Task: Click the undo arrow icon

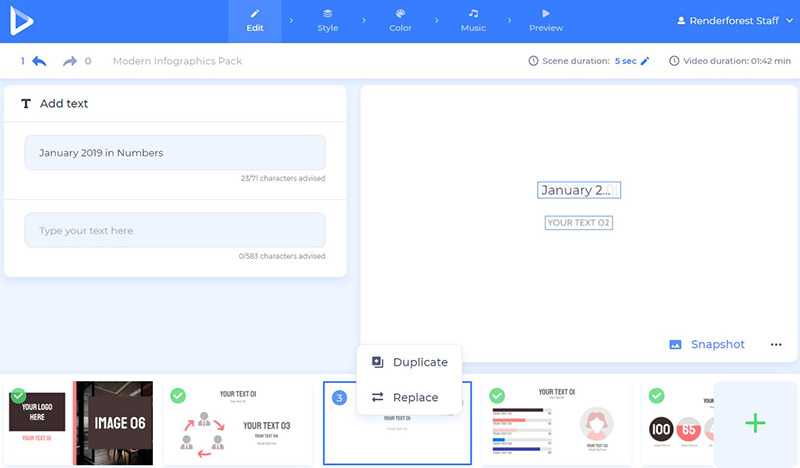Action: click(x=39, y=61)
